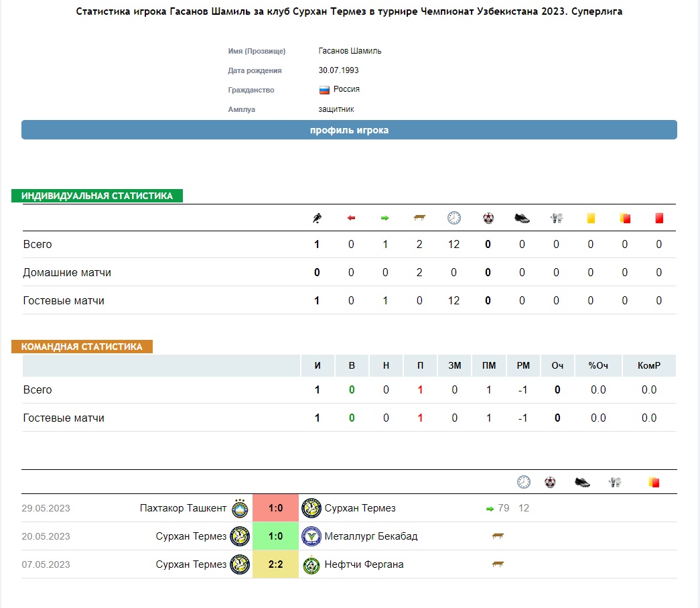Click the goalkeeper gloves icon in stats header

pyautogui.click(x=557, y=218)
